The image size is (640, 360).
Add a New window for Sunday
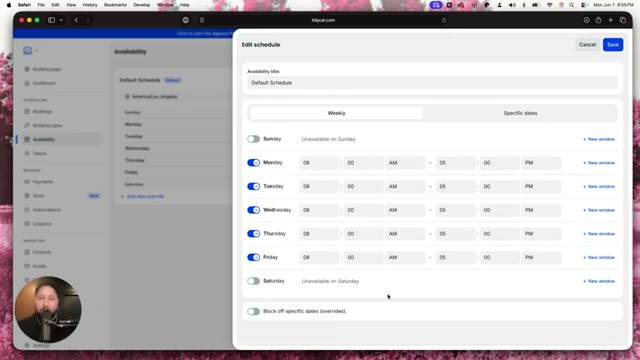tap(599, 139)
